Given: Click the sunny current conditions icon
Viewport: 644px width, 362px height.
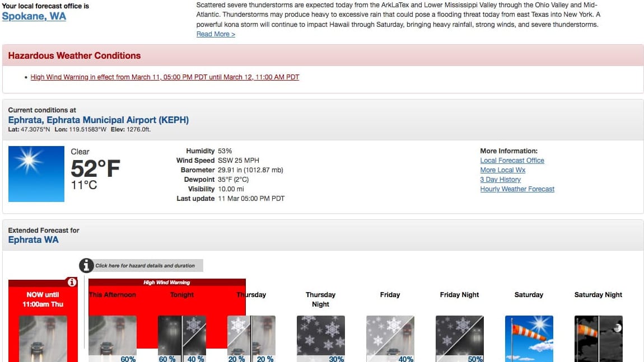Looking at the screenshot, I should tap(36, 173).
